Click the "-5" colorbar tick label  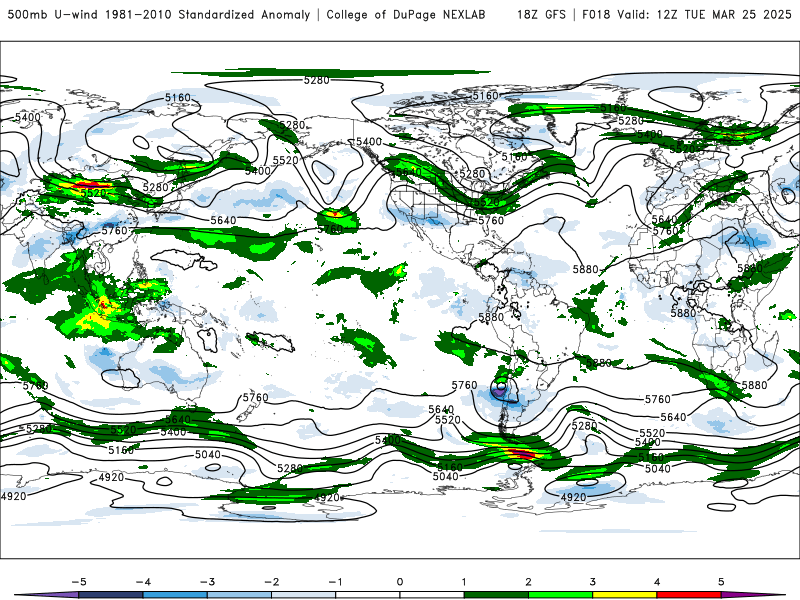pyautogui.click(x=79, y=582)
